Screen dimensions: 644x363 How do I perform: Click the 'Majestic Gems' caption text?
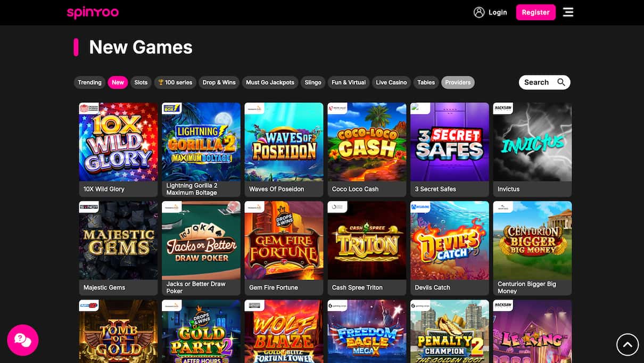pos(104,287)
